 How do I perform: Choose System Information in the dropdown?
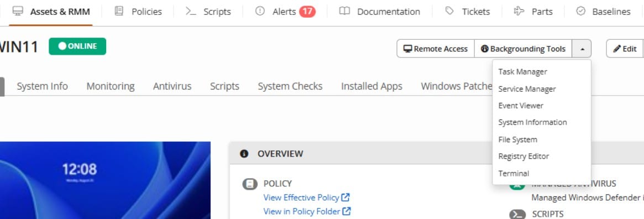(532, 122)
